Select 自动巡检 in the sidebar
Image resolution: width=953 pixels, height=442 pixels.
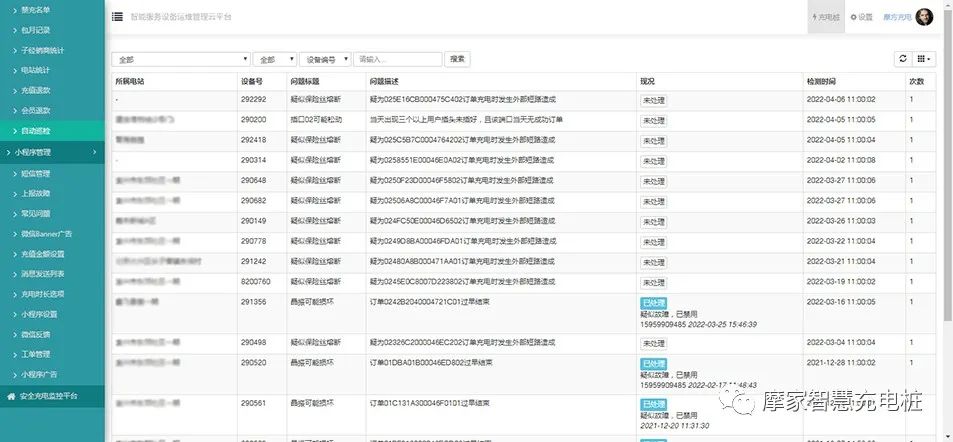click(x=36, y=131)
